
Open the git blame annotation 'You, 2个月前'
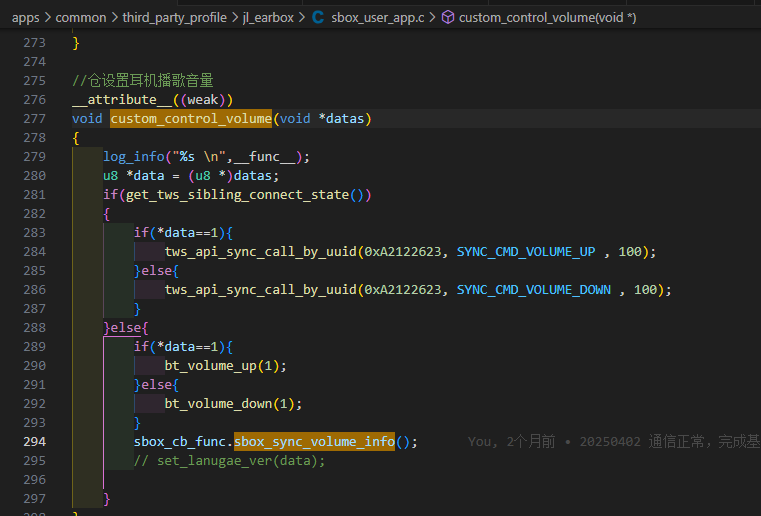[x=512, y=442]
